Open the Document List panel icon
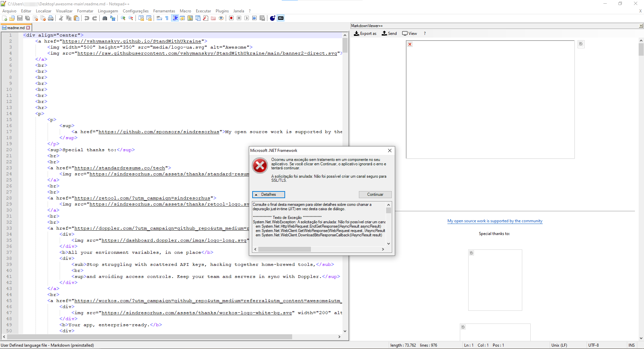644x349 pixels. tap(198, 18)
